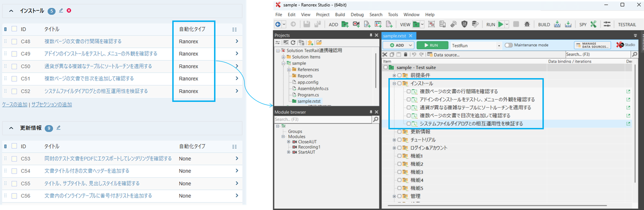The image size is (644, 210).
Task: Select the sample.rxtst tab
Action: click(394, 36)
